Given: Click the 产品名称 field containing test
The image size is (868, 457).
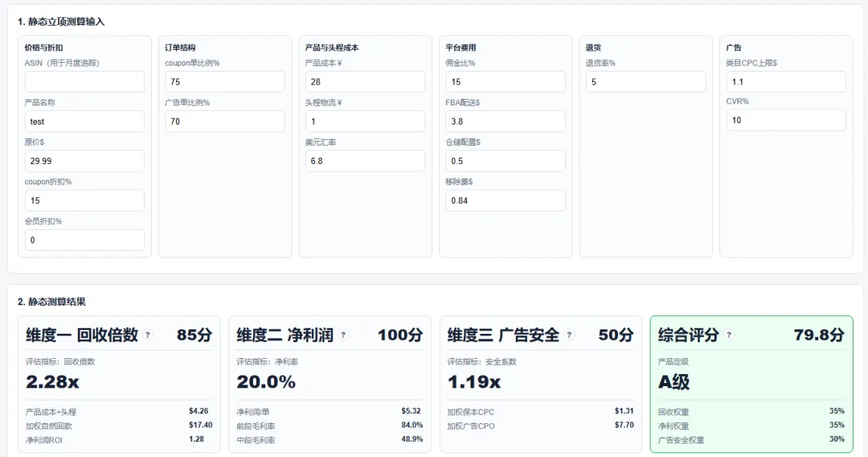Looking at the screenshot, I should (x=84, y=121).
